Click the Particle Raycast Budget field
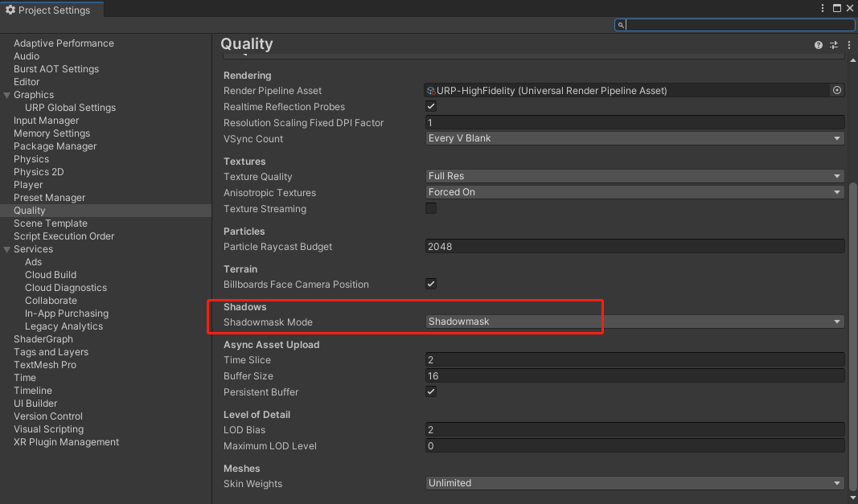858x504 pixels. coord(635,247)
